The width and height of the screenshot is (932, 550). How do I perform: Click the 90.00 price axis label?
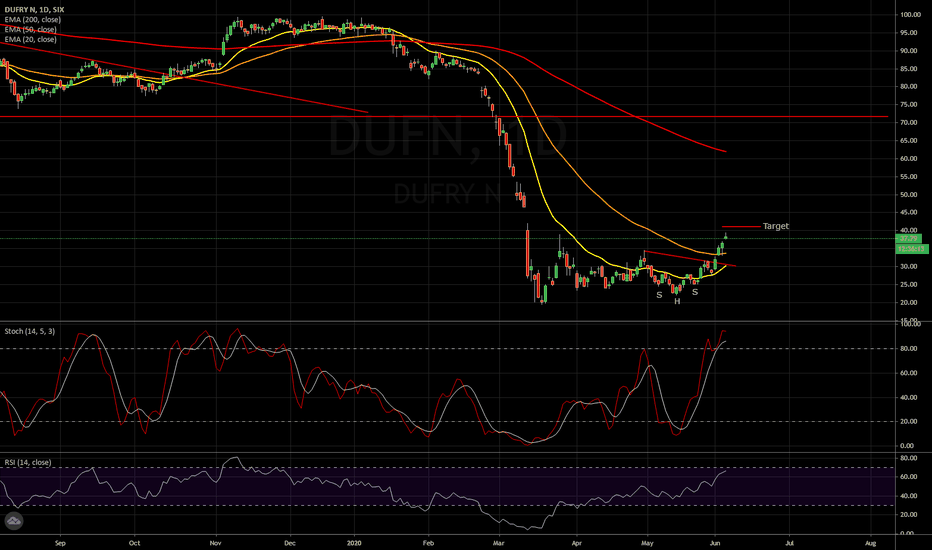(x=909, y=51)
